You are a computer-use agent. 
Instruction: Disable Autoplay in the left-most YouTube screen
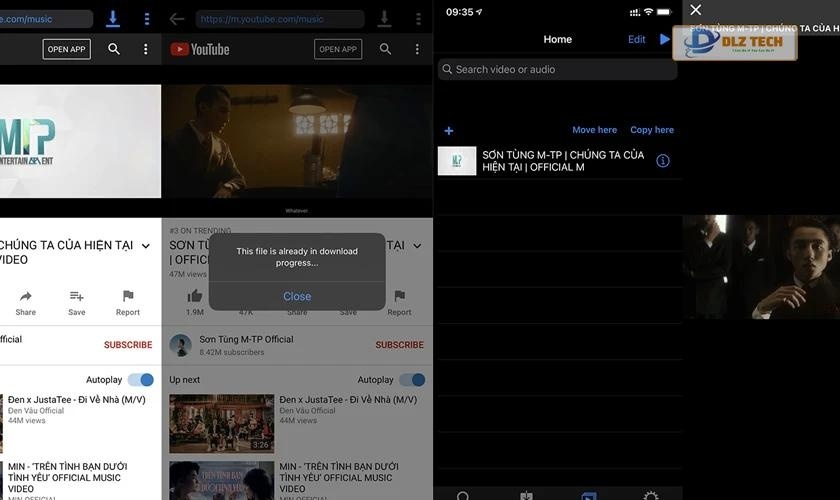coord(141,380)
